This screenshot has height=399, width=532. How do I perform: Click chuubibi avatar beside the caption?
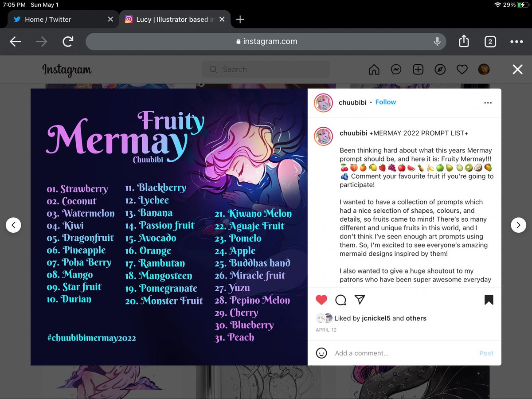coord(323,137)
